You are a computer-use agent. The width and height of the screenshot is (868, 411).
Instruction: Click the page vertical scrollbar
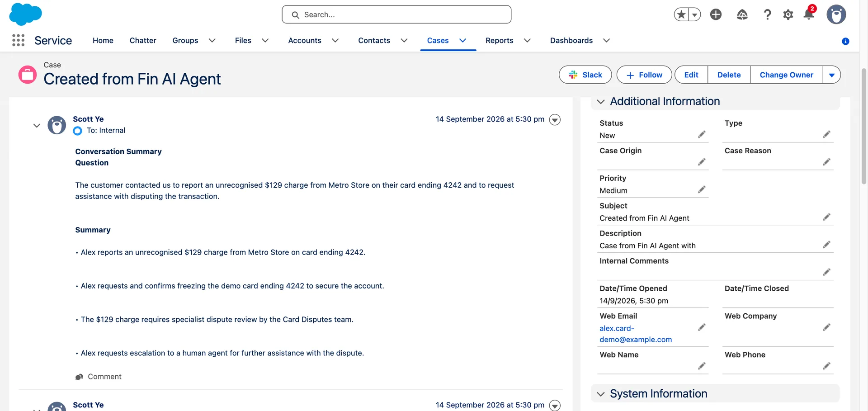click(863, 126)
